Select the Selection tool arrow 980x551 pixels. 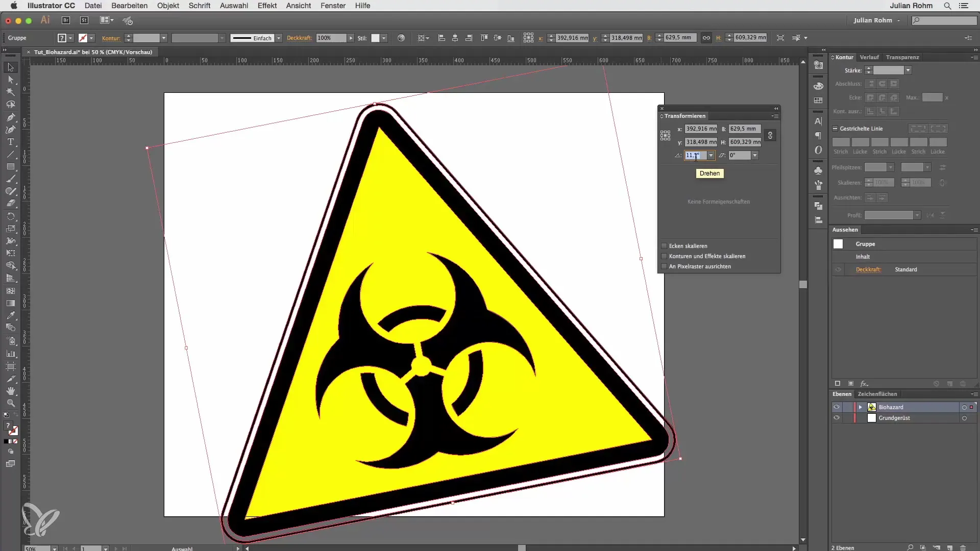point(11,67)
